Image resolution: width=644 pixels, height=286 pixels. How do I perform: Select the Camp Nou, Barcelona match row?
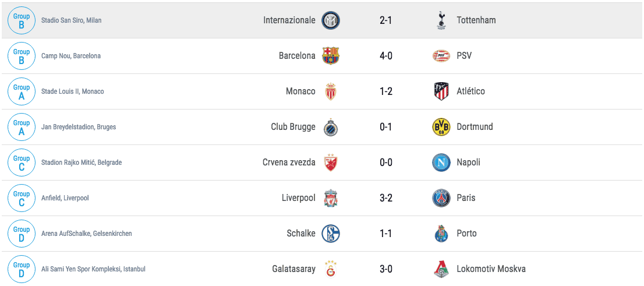[322, 56]
